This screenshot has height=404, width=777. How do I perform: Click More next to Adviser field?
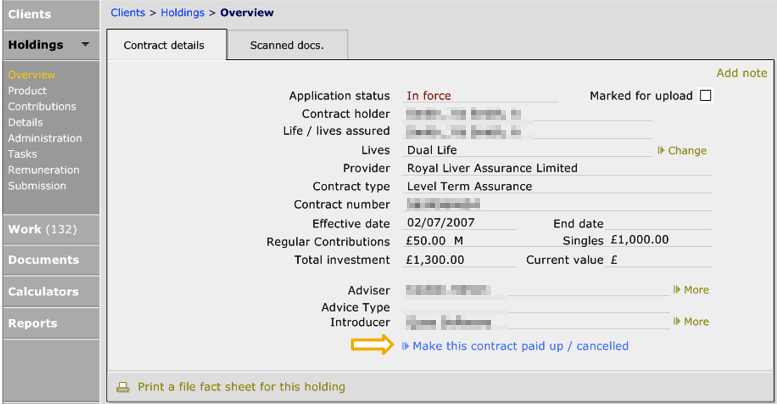tap(691, 290)
